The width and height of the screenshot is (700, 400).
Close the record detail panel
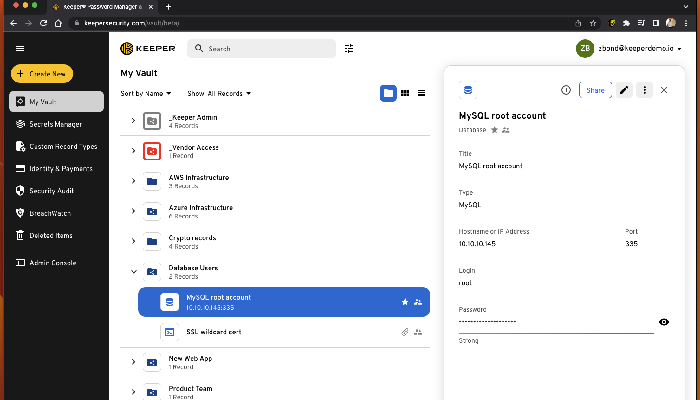(664, 90)
